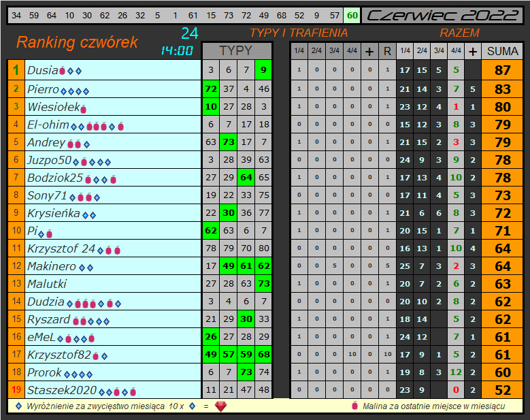Click the 'TYPY' column header
Viewport: 530px width, 420px height.
pyautogui.click(x=237, y=51)
